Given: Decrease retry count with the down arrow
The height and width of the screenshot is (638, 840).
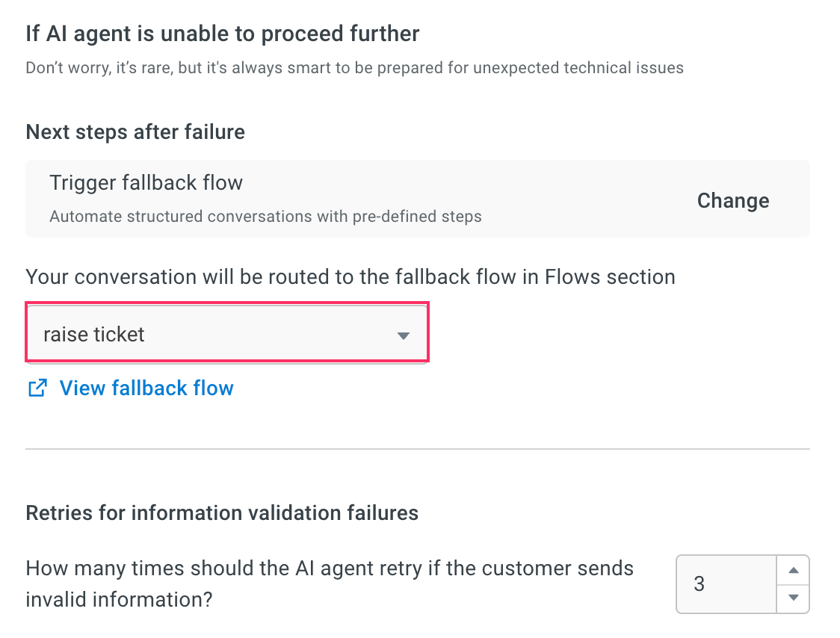Looking at the screenshot, I should pos(794,598).
